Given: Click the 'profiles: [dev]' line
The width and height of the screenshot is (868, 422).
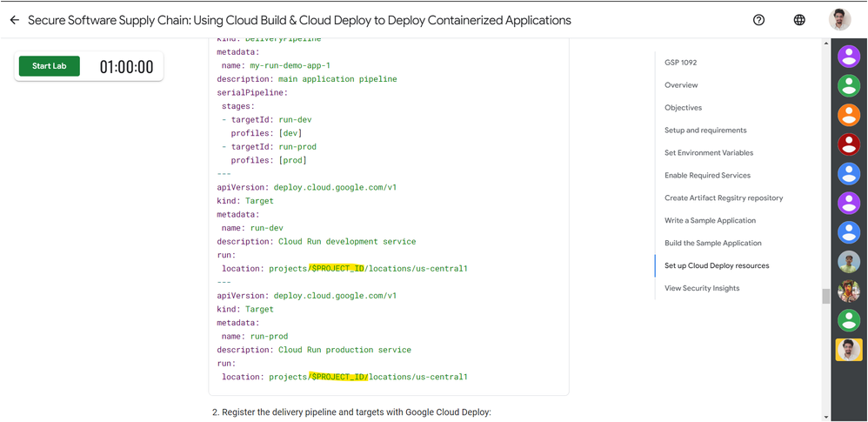Looking at the screenshot, I should click(266, 133).
